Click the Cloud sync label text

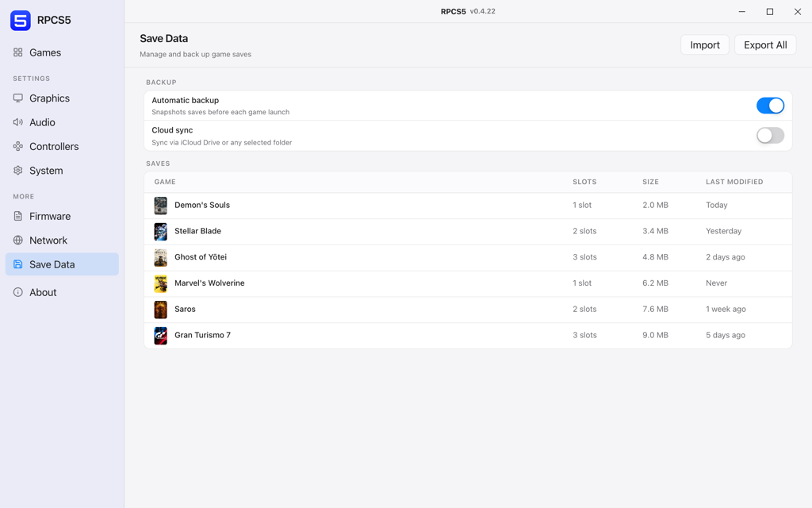pos(172,130)
